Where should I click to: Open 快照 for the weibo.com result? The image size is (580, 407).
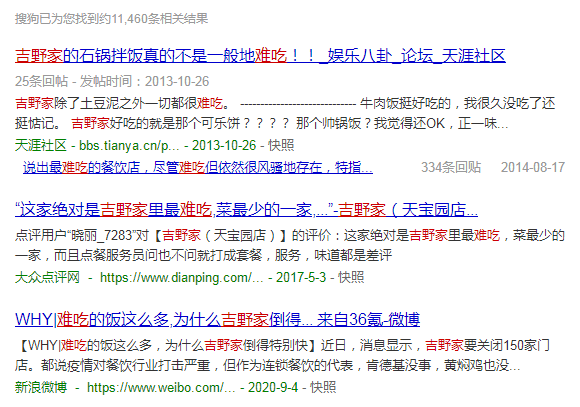tap(323, 387)
